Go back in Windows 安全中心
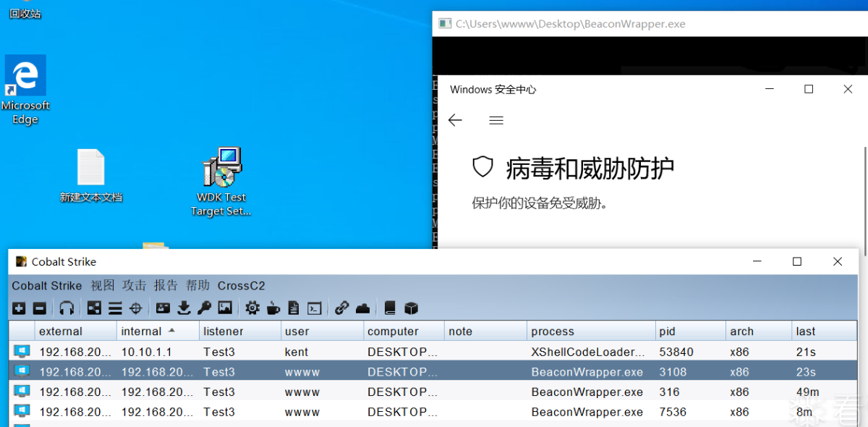868x427 pixels. [x=455, y=120]
